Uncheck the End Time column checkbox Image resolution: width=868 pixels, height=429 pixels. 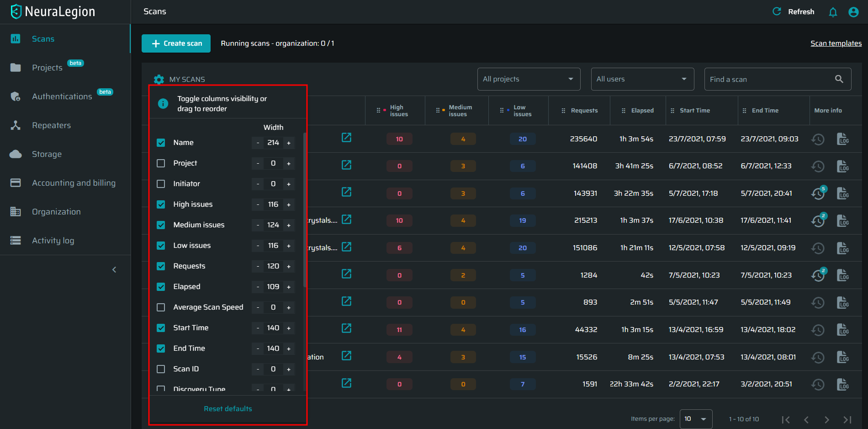161,349
